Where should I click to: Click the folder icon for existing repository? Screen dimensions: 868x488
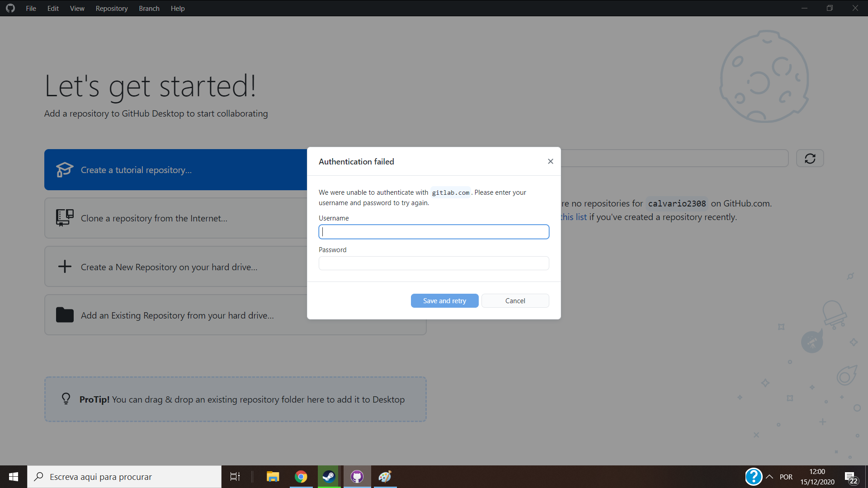coord(65,315)
